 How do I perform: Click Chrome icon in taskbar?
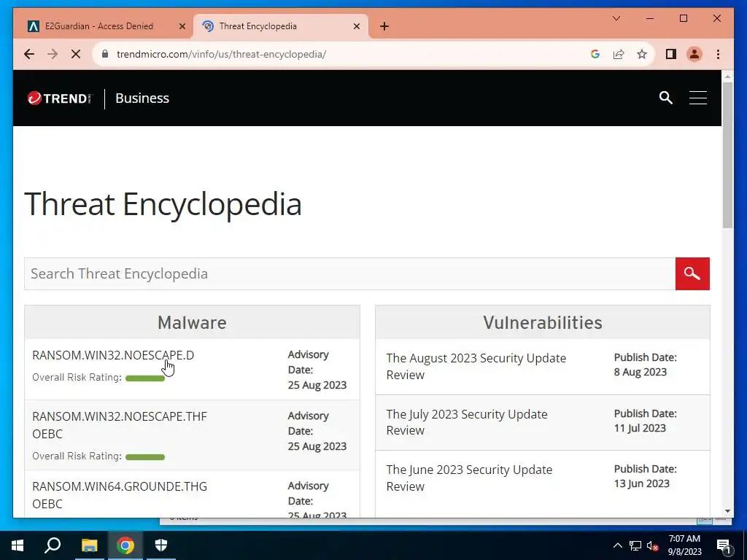(125, 545)
